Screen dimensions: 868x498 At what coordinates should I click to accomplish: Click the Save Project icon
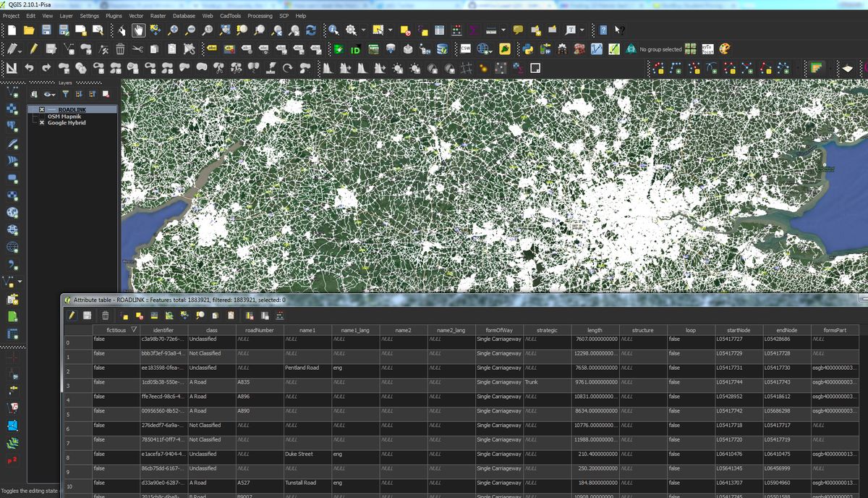(x=46, y=30)
